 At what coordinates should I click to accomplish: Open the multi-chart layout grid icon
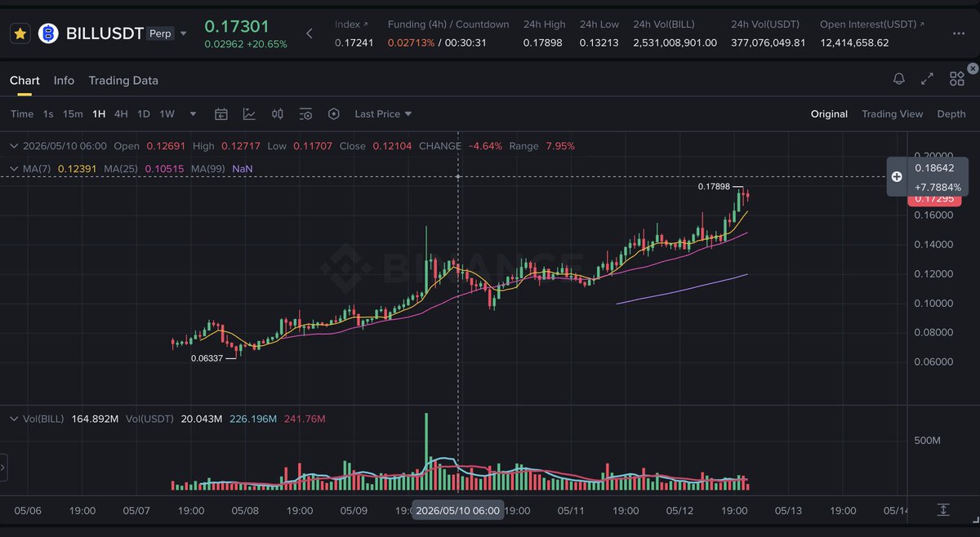957,79
